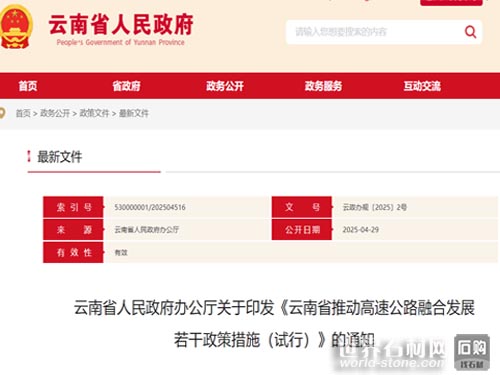Click the 有效性 label cell
The image size is (500, 375).
tap(73, 252)
